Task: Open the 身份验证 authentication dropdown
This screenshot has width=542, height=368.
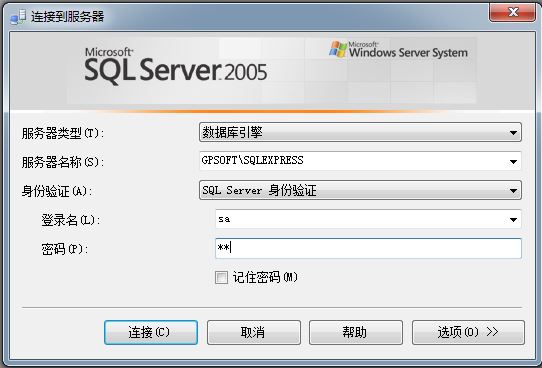Action: pos(360,190)
